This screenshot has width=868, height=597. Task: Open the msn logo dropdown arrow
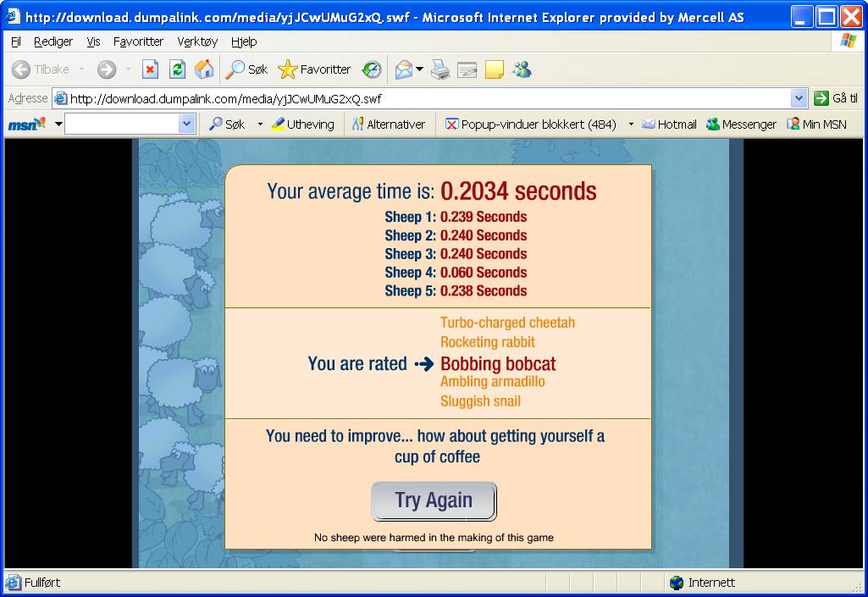click(x=58, y=124)
